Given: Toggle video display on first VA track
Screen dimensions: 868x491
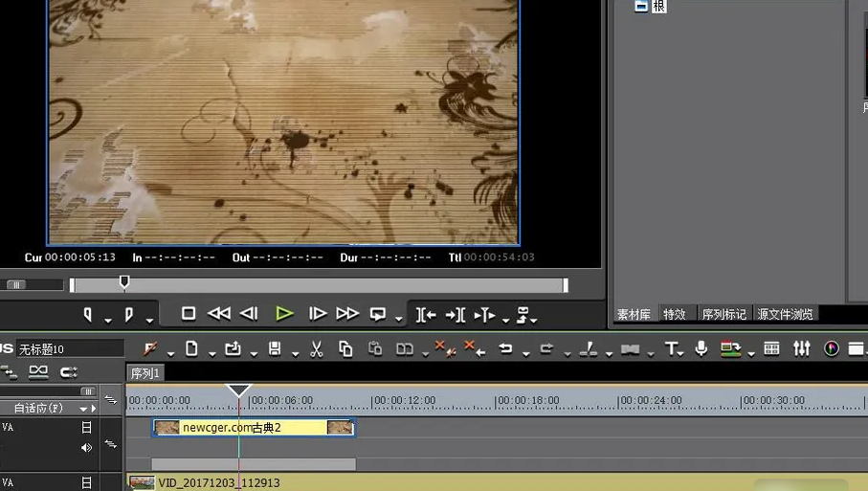Looking at the screenshot, I should click(87, 428).
